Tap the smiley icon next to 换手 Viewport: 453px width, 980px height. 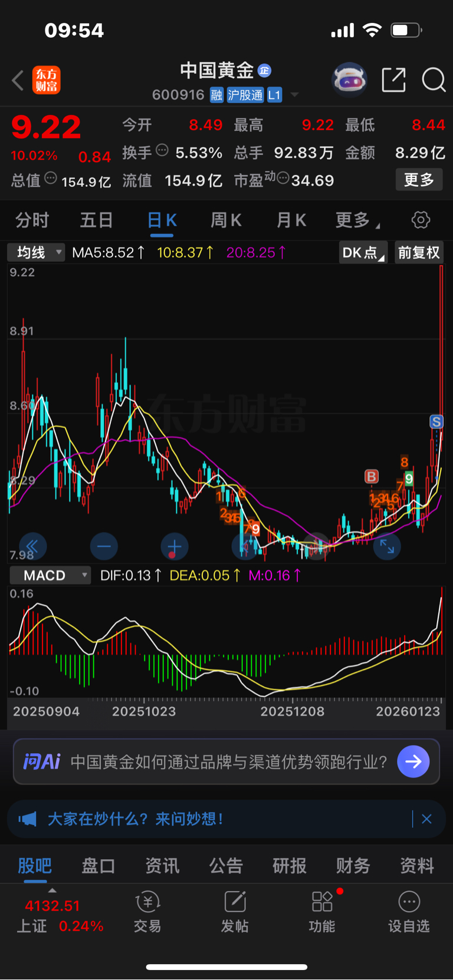pos(162,150)
